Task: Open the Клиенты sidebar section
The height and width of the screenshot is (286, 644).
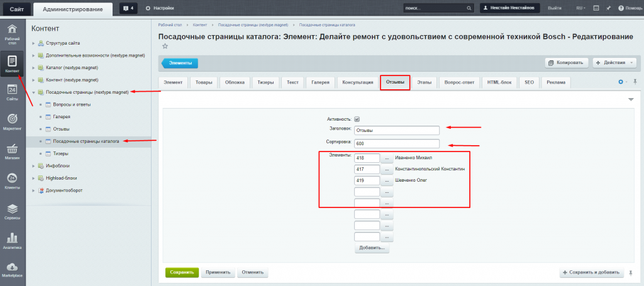Action: 13,182
